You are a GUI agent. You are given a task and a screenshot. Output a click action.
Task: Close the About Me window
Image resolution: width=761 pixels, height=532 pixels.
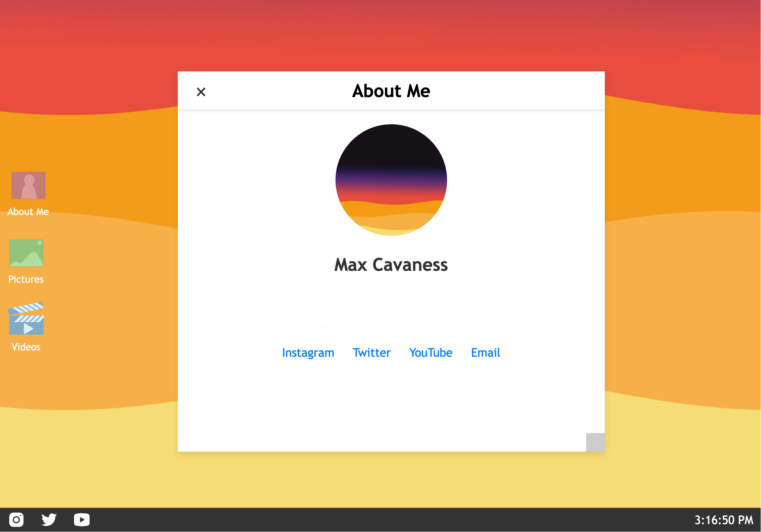pyautogui.click(x=201, y=92)
